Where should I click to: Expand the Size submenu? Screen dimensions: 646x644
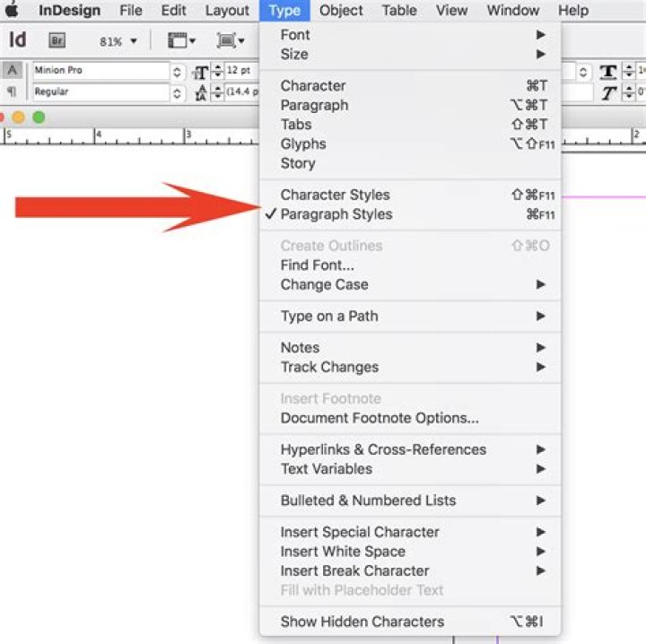(410, 54)
